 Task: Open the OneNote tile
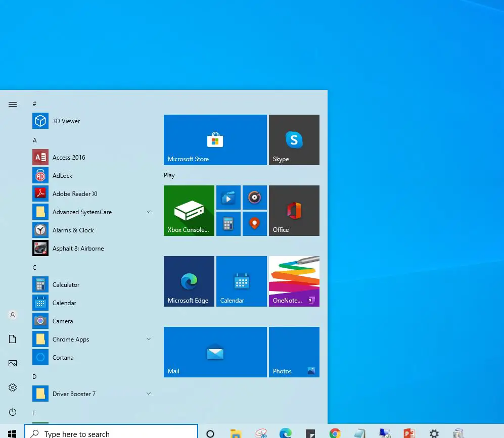(x=294, y=281)
